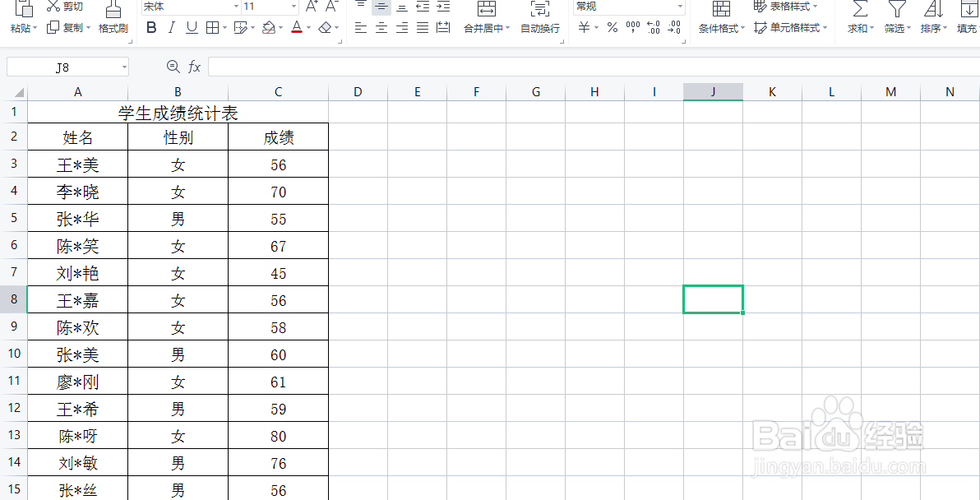Toggle Auto Wrap (自动换行)
Viewport: 980px width, 500px height.
[x=540, y=17]
